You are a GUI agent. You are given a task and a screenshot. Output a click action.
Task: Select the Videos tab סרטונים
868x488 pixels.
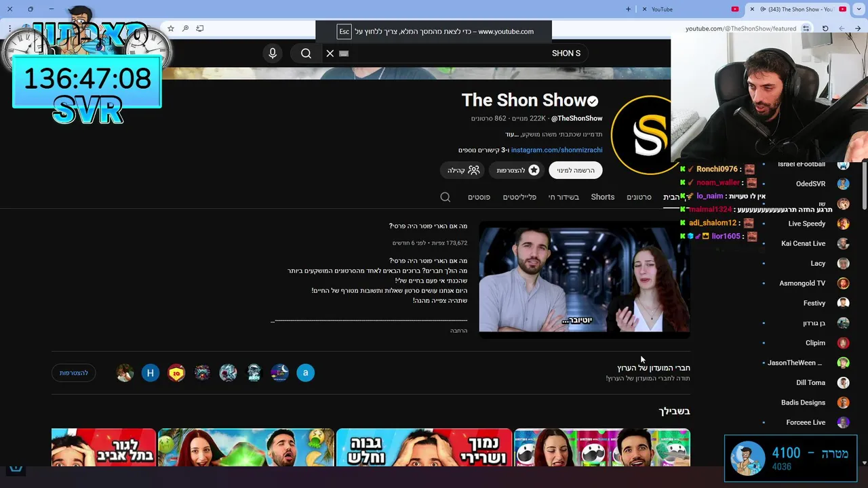point(639,197)
